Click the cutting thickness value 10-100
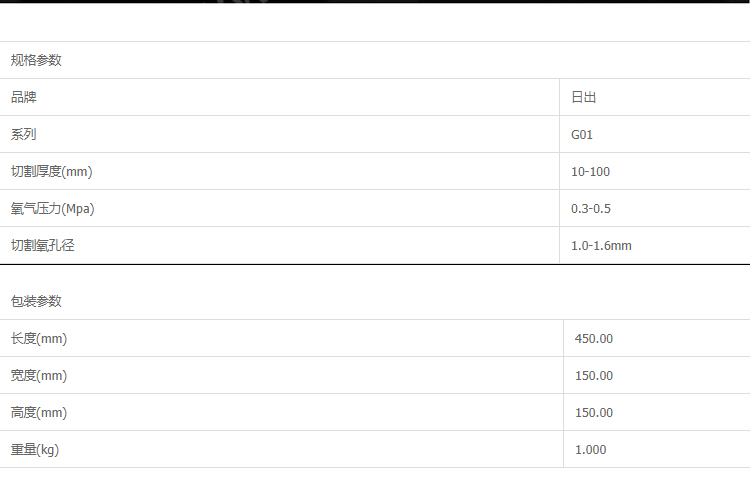The width and height of the screenshot is (750, 499). (590, 171)
